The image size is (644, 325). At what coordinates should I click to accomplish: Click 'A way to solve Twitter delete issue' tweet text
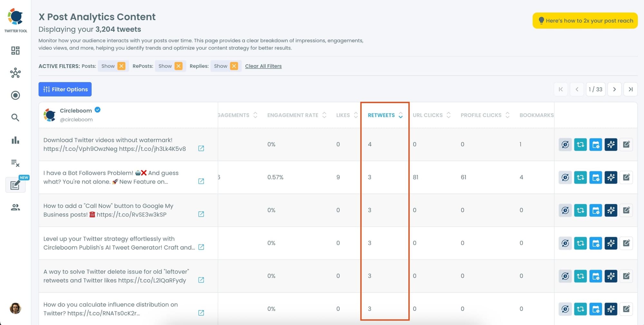[116, 276]
